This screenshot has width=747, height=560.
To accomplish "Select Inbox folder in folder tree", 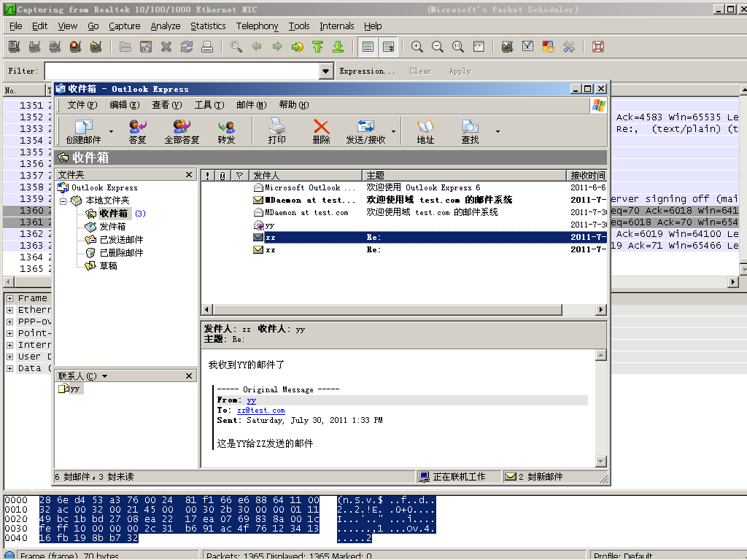I will (115, 214).
